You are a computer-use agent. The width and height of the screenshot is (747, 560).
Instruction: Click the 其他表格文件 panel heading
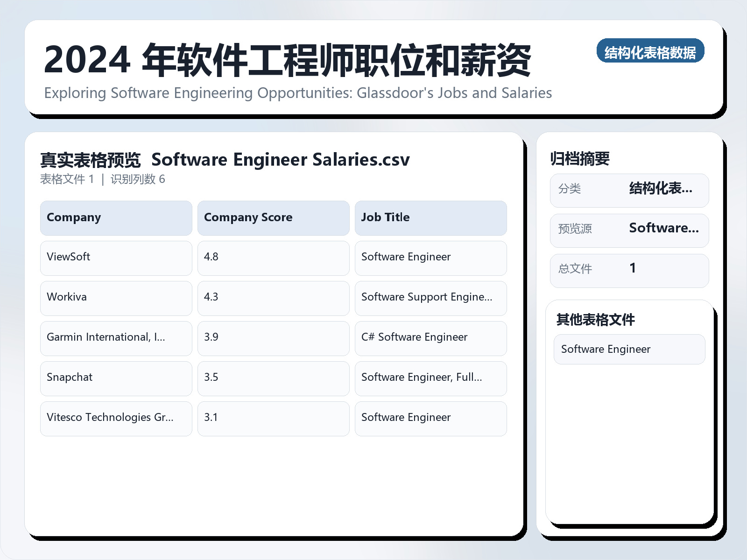tap(595, 320)
